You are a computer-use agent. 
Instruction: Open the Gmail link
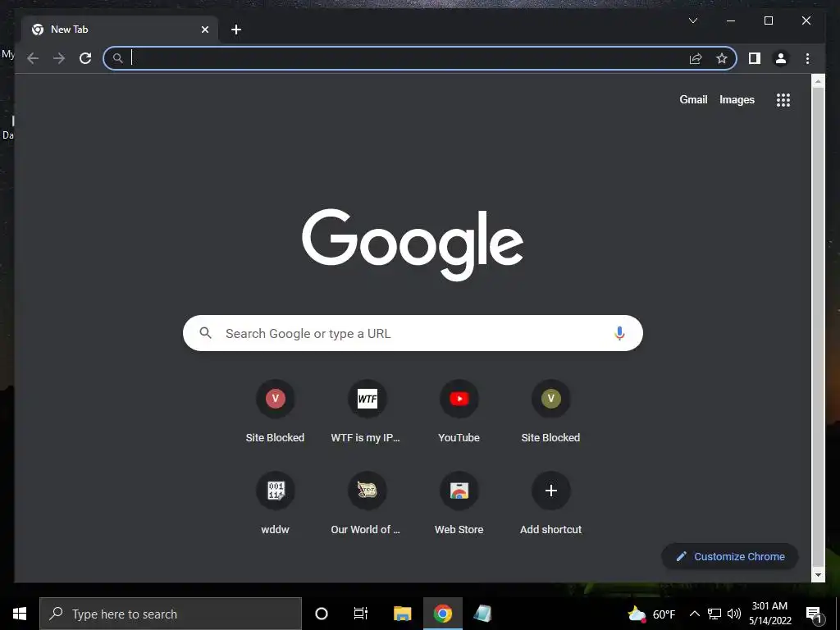point(693,99)
